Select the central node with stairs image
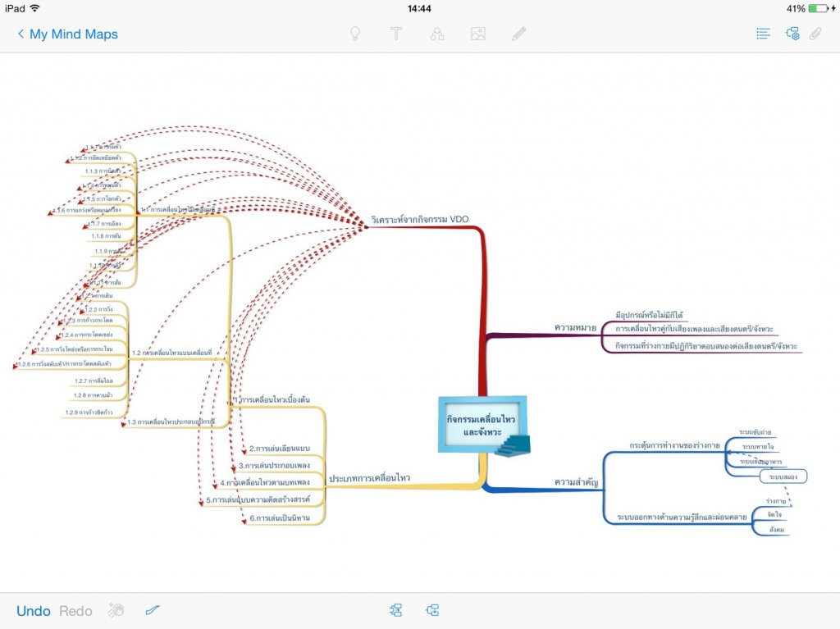This screenshot has width=840, height=629. (x=482, y=424)
